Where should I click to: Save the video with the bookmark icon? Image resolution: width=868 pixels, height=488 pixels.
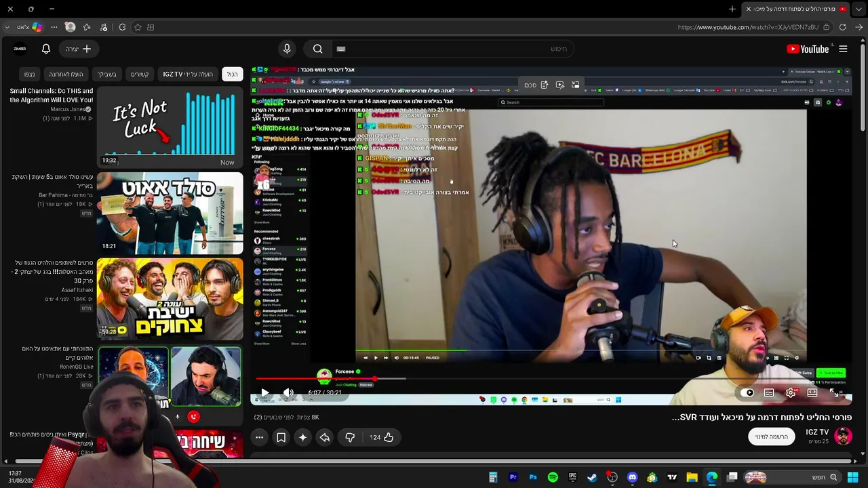click(281, 438)
